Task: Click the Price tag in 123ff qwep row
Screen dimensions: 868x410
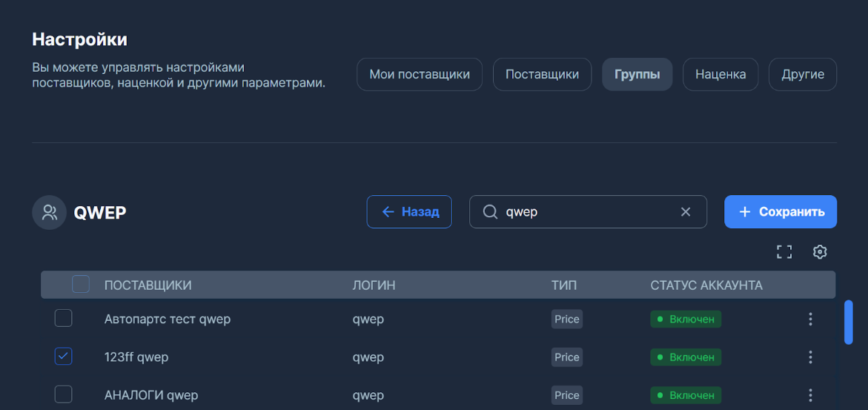Action: pyautogui.click(x=567, y=357)
